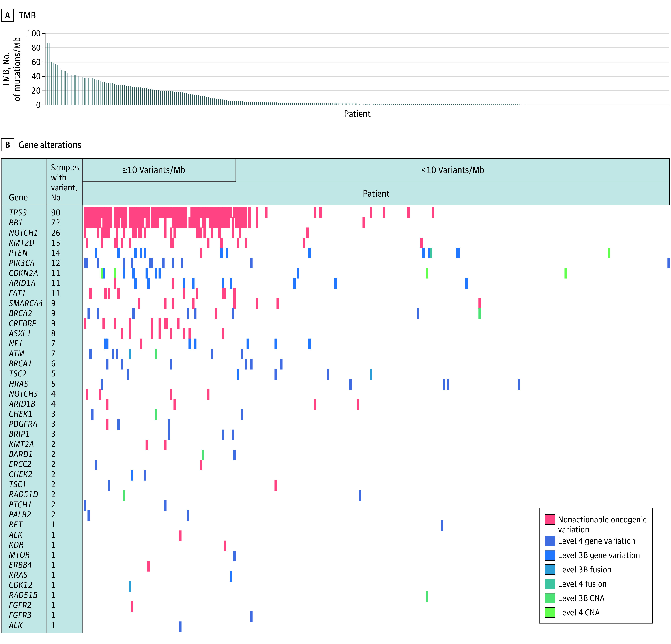This screenshot has height=644, width=671.
Task: Click the RET gene label
Action: 16,524
